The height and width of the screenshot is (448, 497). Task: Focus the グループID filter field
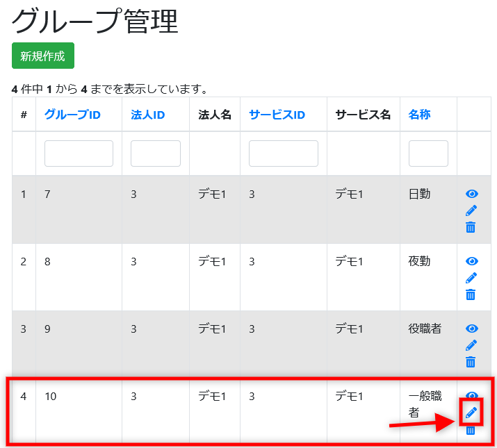[79, 154]
